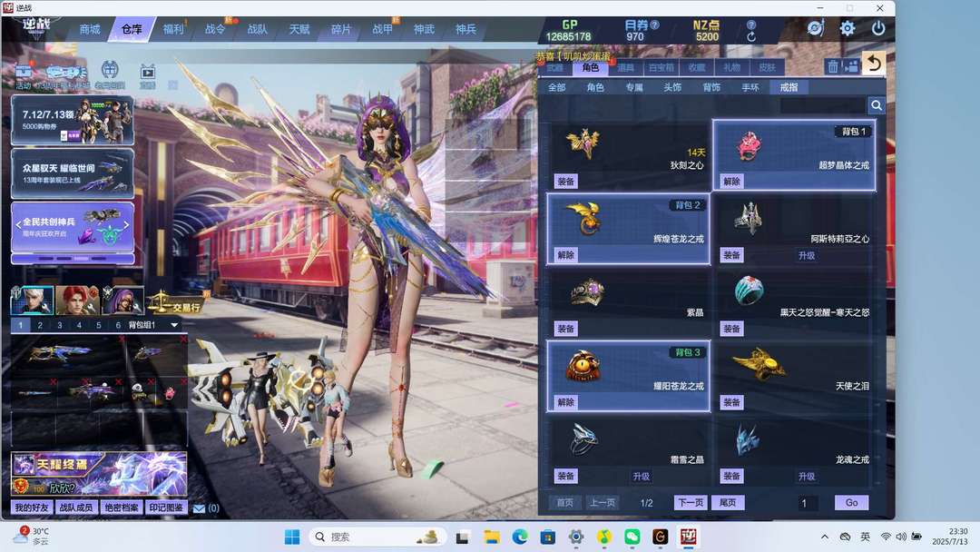Viewport: 980px width, 552px height.
Task: Click the mail envelope icon near friends bar
Action: (200, 508)
